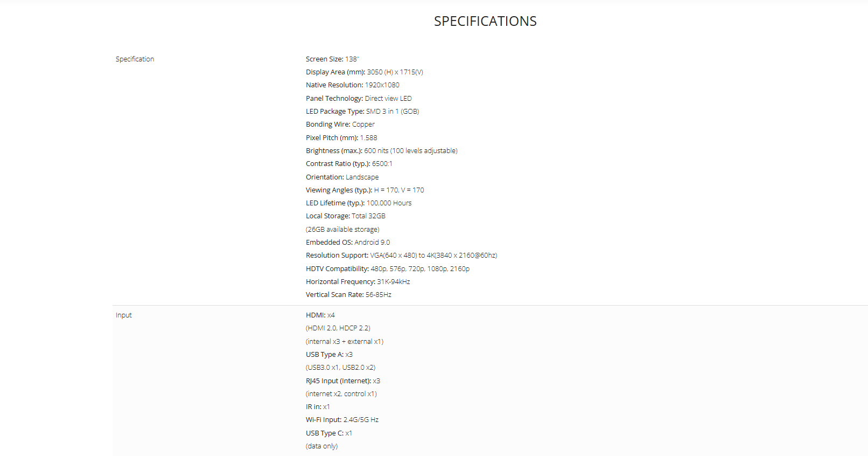Click the Pixel Pitch 1.588 entry
This screenshot has width=868, height=456.
(x=341, y=138)
